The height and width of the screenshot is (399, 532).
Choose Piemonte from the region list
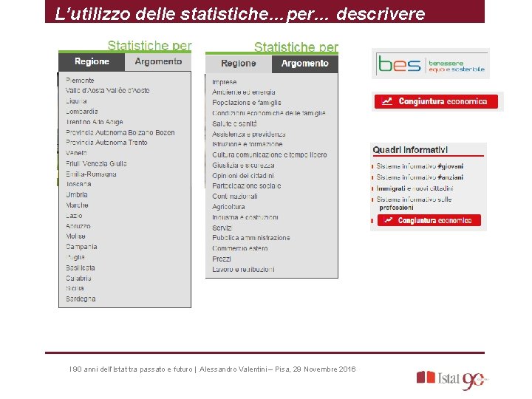pyautogui.click(x=80, y=81)
